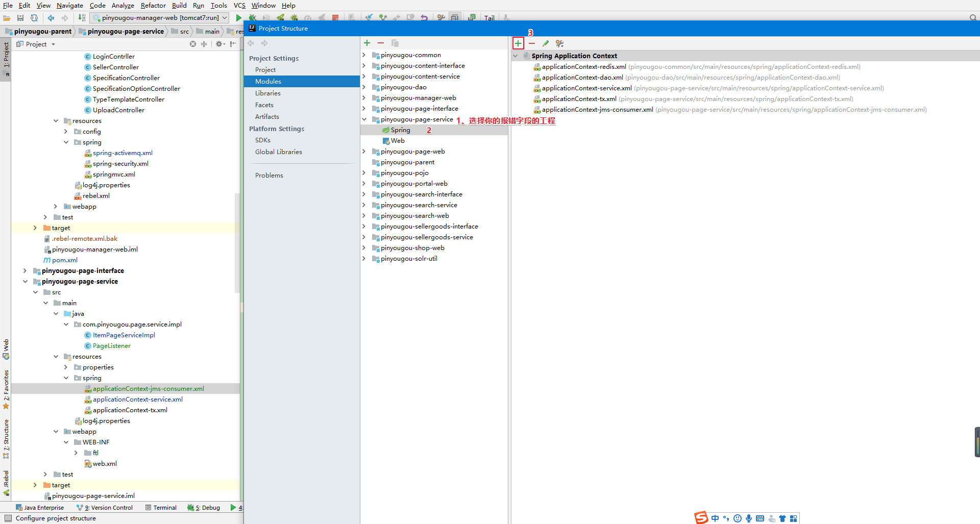Expand pinyougou-manager-web module in list
Screen dimensions: 980x524
[x=364, y=98]
